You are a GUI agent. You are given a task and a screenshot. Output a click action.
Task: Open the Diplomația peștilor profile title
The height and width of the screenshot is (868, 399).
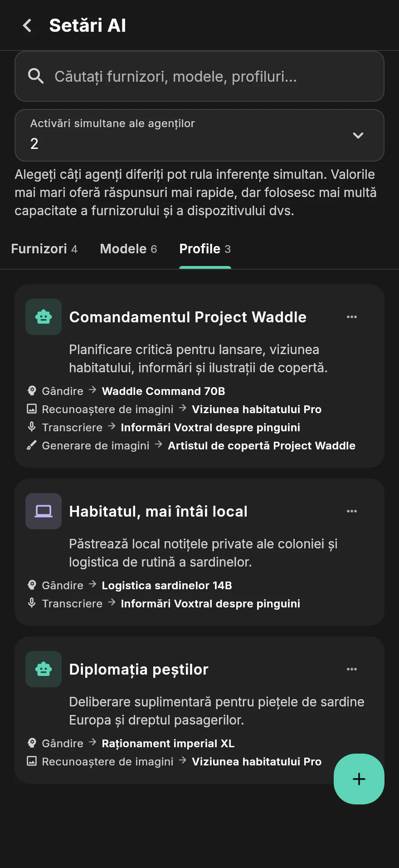tap(139, 669)
